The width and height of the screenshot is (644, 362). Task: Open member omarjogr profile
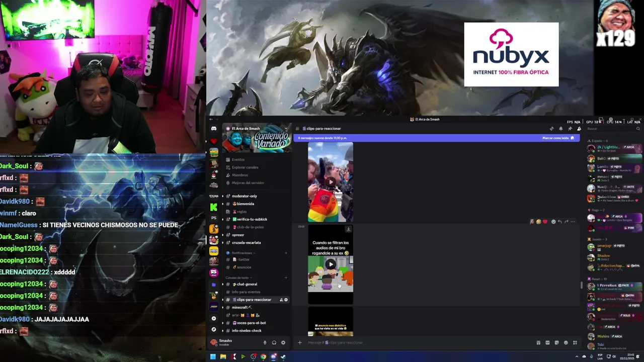click(614, 247)
